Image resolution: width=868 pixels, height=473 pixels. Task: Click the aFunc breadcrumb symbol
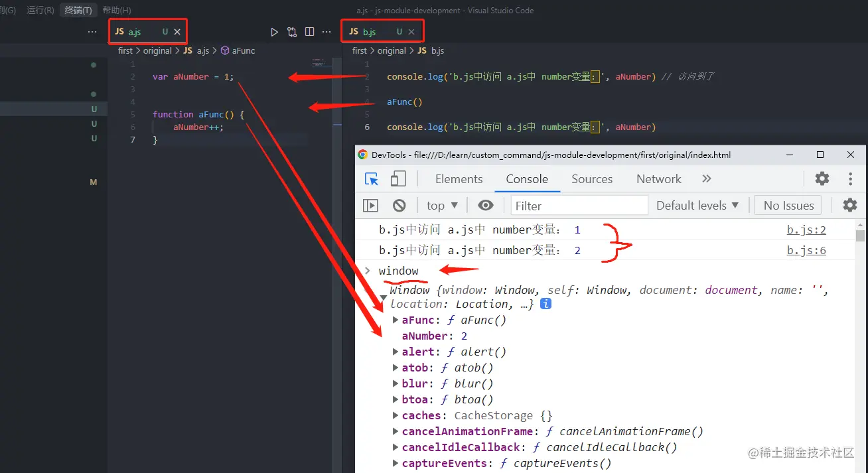[238, 50]
